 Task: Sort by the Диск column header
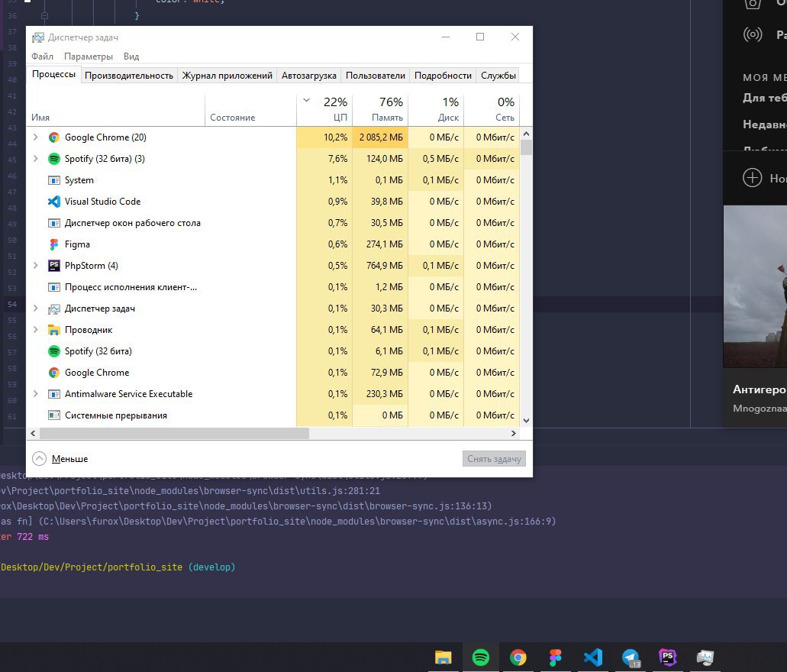click(436, 110)
